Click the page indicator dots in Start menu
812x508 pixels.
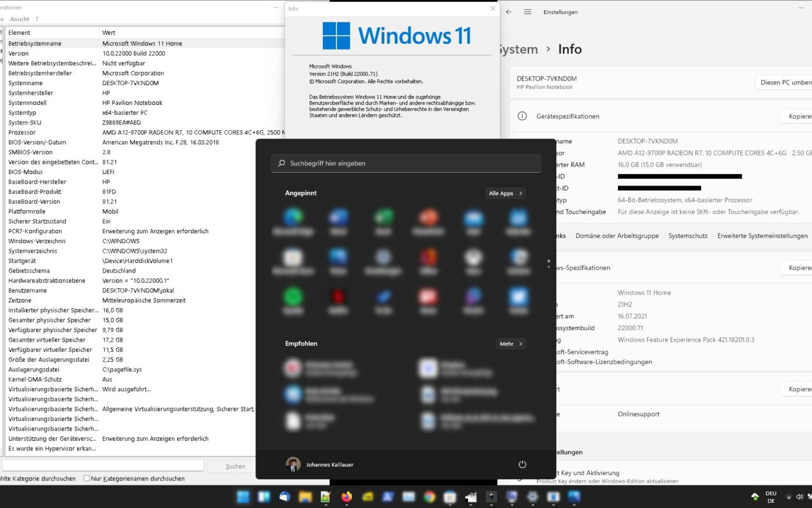549,264
